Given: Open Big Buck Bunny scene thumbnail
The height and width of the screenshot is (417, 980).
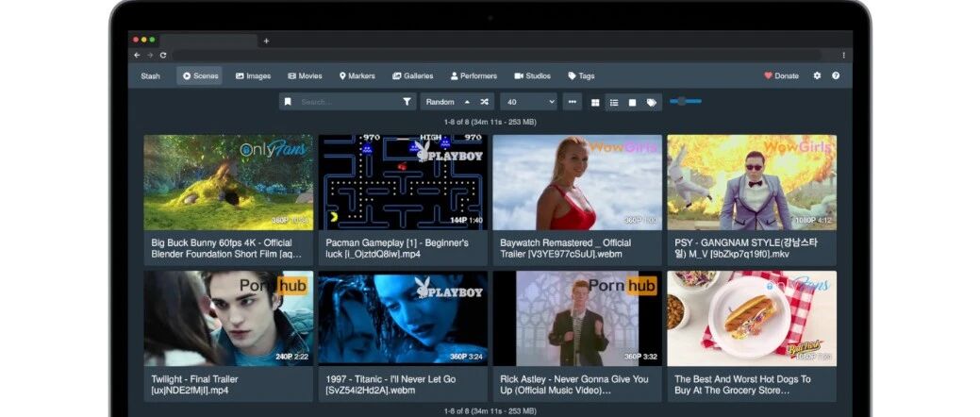Looking at the screenshot, I should click(x=228, y=182).
